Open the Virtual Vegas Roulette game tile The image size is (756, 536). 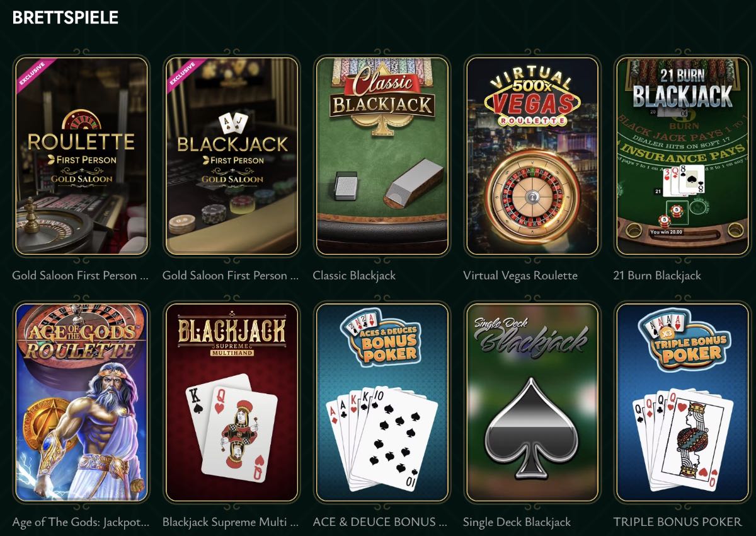[532, 156]
